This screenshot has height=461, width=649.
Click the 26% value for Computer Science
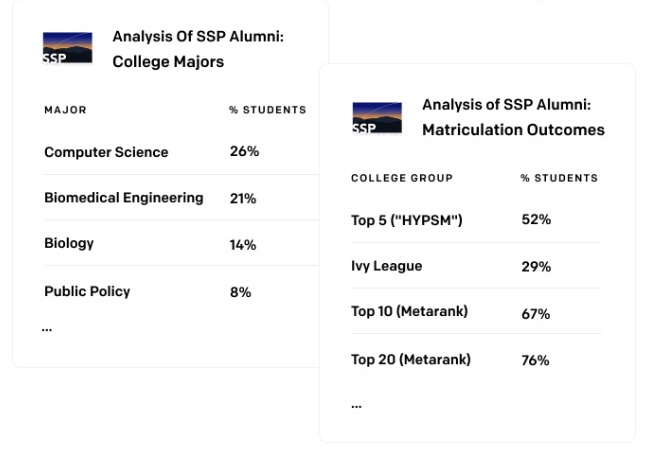point(245,151)
